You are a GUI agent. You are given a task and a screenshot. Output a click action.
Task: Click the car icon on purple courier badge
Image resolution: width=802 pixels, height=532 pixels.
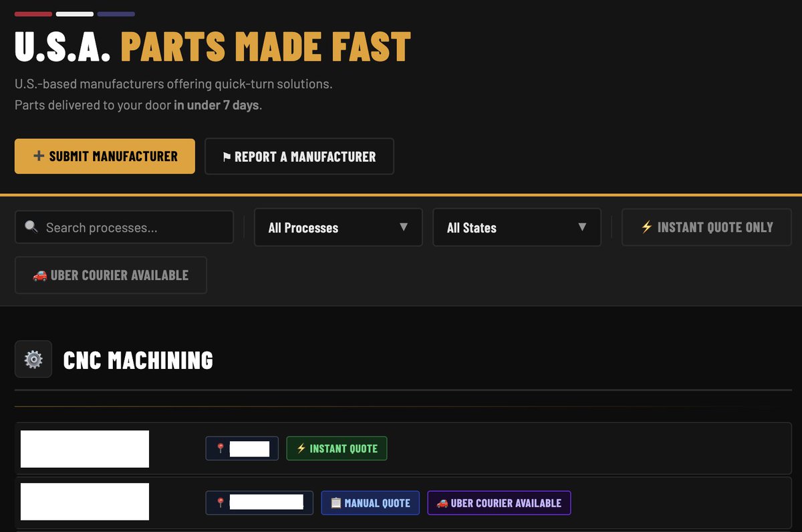[442, 503]
